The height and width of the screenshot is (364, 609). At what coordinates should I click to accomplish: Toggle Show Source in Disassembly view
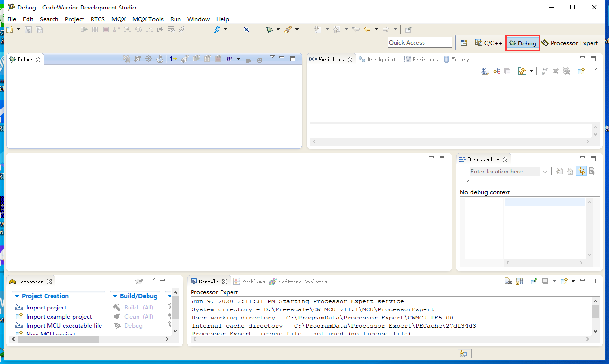pos(592,172)
